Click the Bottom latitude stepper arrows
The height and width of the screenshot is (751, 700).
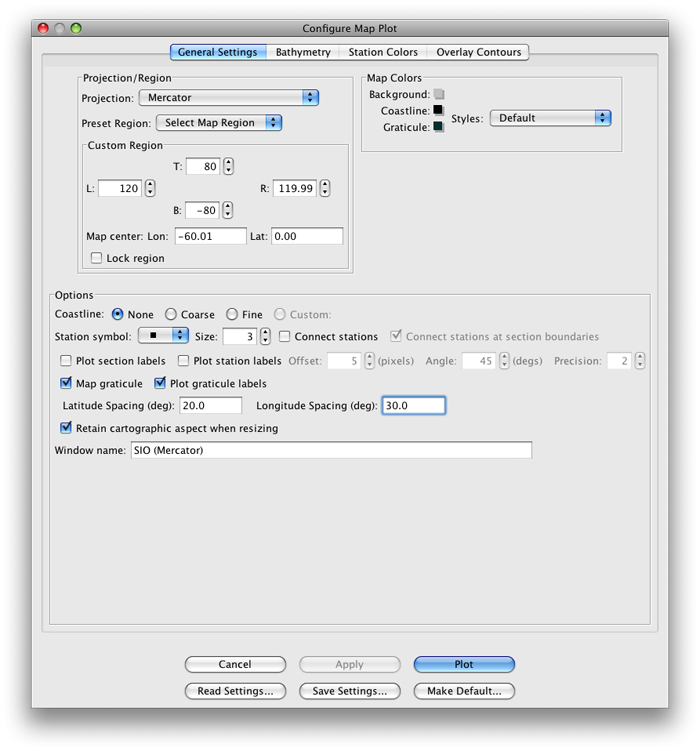(228, 210)
